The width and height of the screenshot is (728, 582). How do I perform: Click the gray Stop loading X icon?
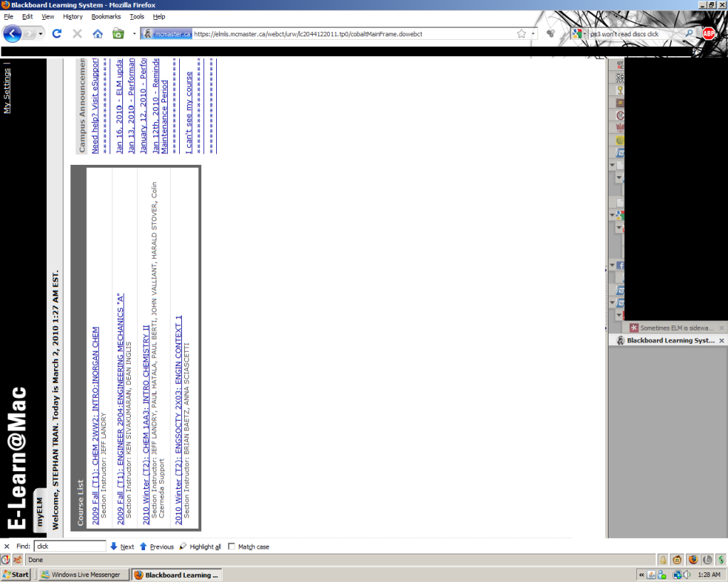pyautogui.click(x=77, y=34)
